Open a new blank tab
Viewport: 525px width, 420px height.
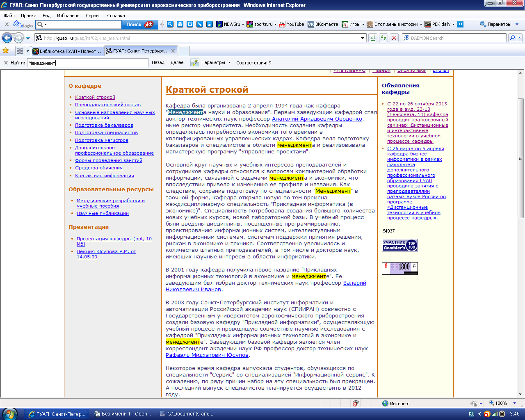(x=184, y=51)
